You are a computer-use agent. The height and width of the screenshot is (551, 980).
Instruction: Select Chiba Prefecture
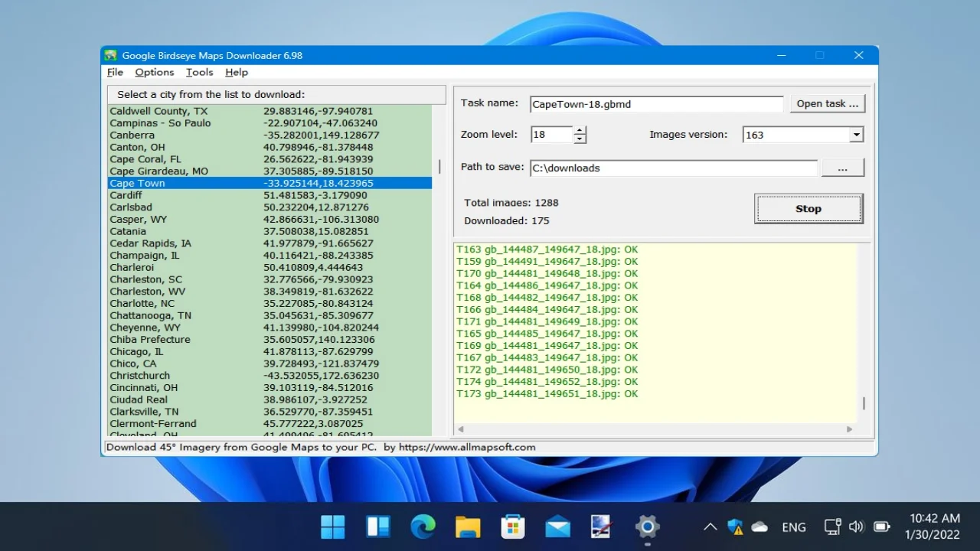coord(269,340)
